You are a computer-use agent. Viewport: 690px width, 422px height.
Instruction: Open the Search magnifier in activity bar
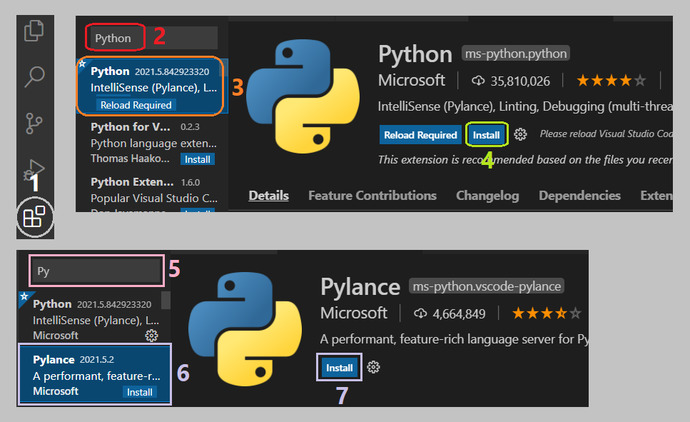(34, 77)
